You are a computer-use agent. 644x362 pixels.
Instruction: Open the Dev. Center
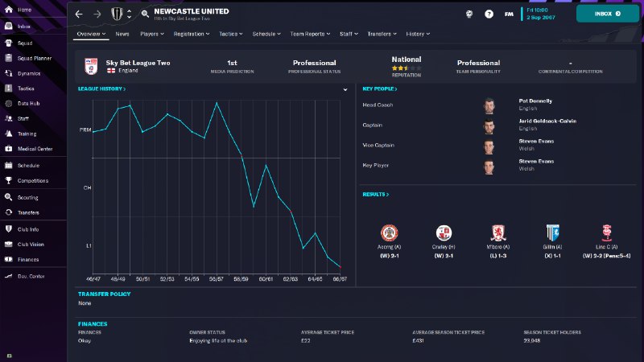coord(33,276)
